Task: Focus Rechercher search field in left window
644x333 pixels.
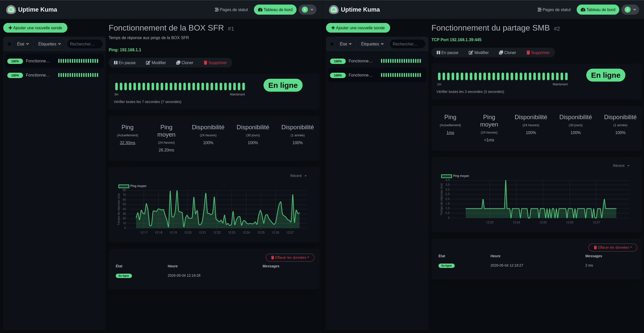Action: [x=85, y=44]
